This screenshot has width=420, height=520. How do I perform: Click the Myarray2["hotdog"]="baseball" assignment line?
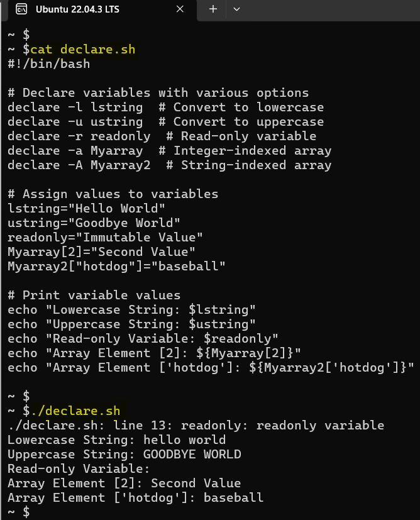tap(117, 266)
